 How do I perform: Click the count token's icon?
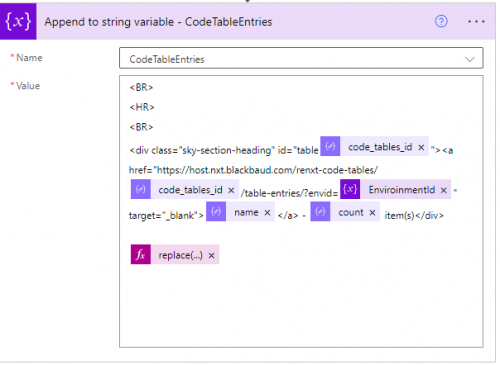click(x=320, y=211)
